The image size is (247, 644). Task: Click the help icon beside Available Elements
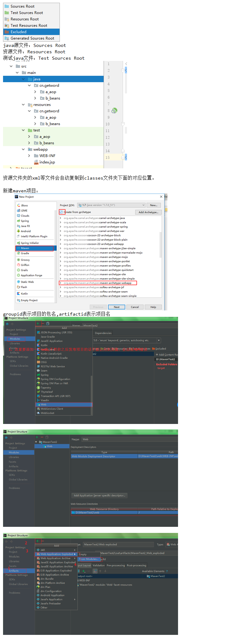[x=167, y=571]
